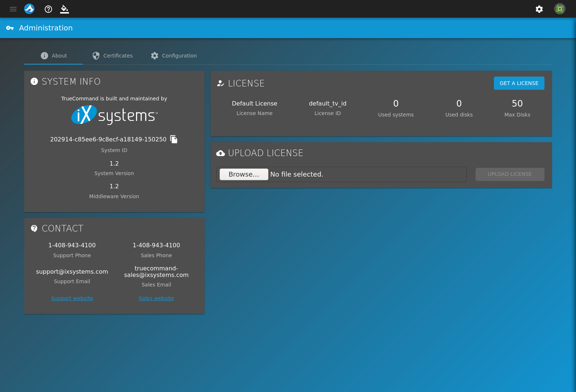Open the hamburger navigation menu

tap(13, 9)
